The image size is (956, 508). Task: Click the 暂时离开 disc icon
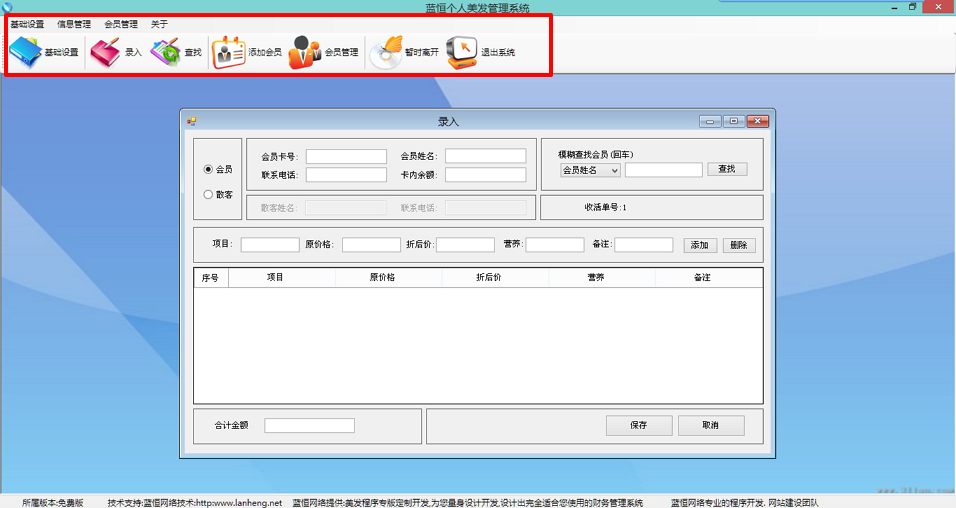[386, 52]
